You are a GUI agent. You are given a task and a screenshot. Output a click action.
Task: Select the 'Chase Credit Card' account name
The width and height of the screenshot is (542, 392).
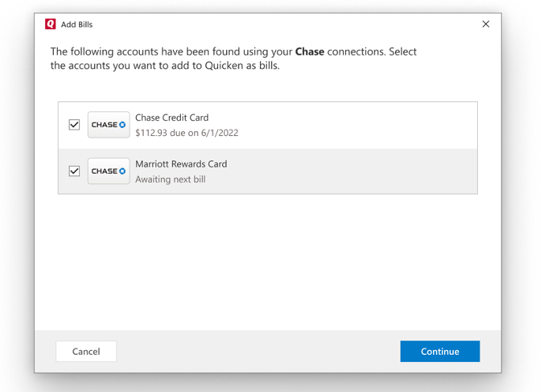tap(171, 118)
